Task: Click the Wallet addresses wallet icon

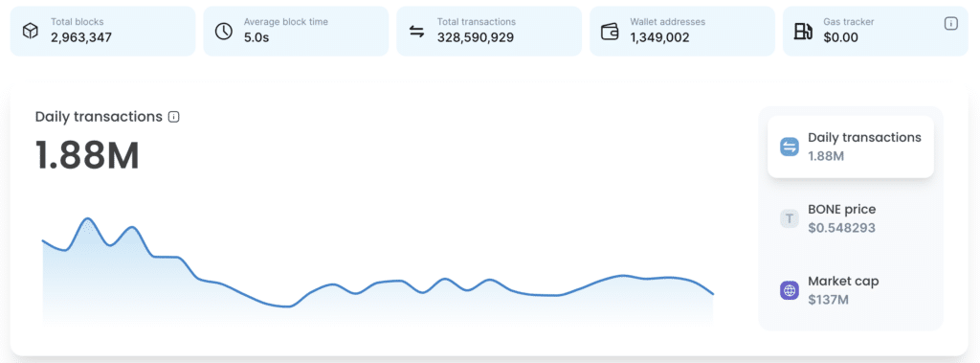Action: coord(610,32)
